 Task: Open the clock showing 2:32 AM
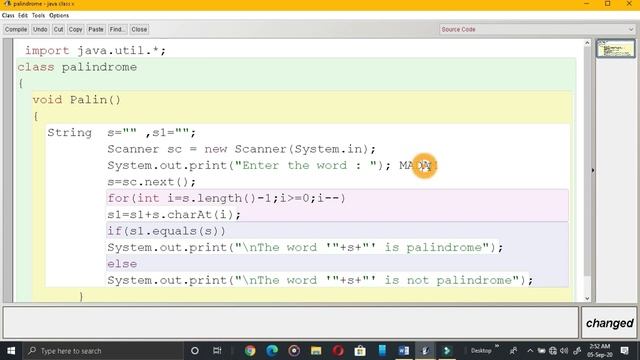click(x=601, y=351)
